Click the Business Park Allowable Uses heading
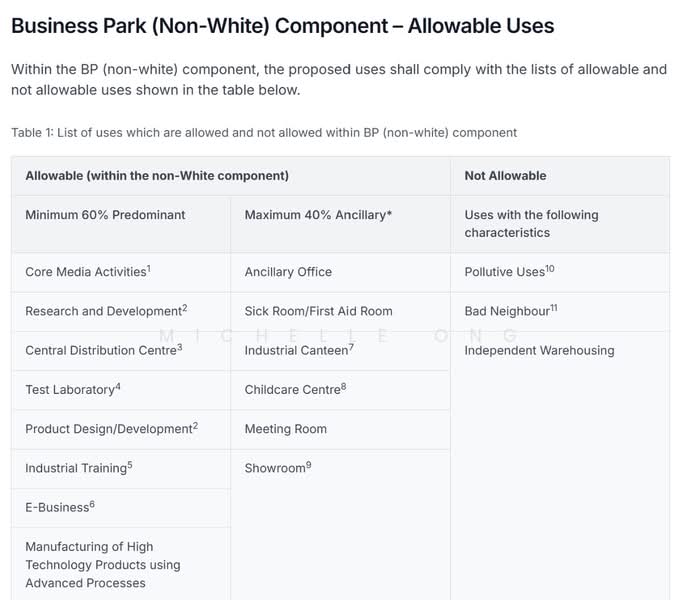 (283, 26)
